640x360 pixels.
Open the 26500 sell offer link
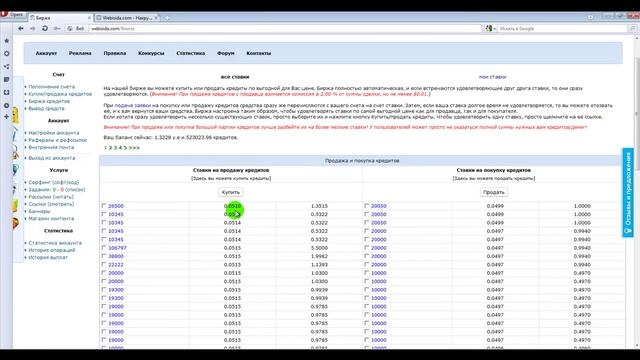point(116,206)
